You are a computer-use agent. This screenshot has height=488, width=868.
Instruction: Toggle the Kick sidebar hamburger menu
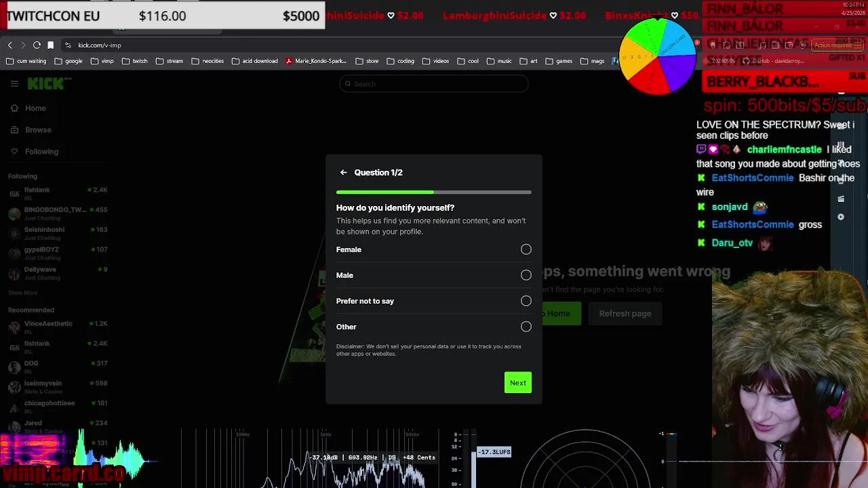pyautogui.click(x=14, y=84)
